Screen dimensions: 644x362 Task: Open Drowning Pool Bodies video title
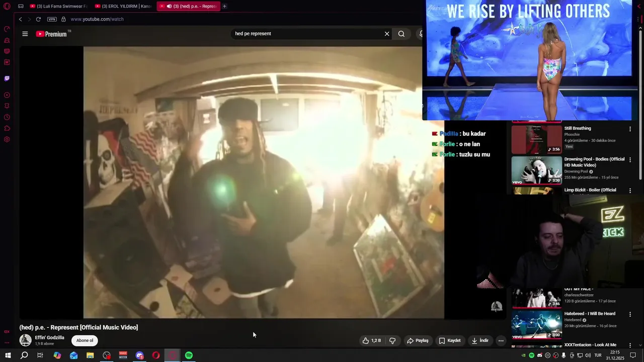coord(594,162)
